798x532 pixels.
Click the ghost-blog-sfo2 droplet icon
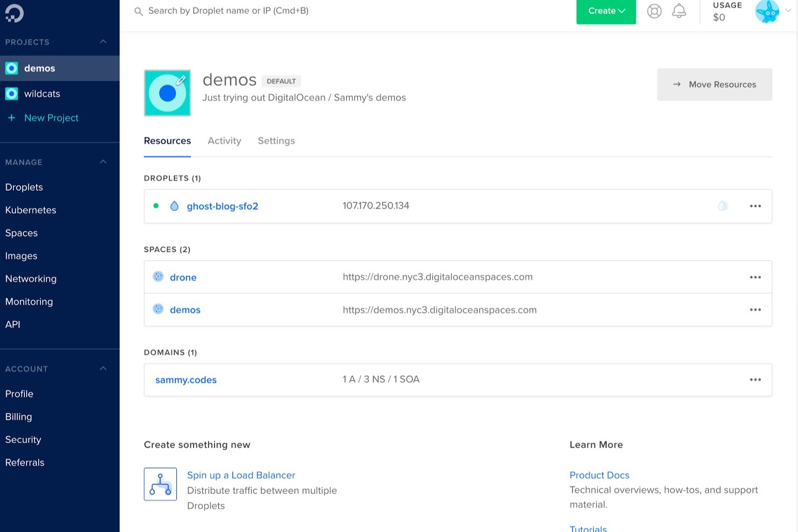[x=174, y=206]
